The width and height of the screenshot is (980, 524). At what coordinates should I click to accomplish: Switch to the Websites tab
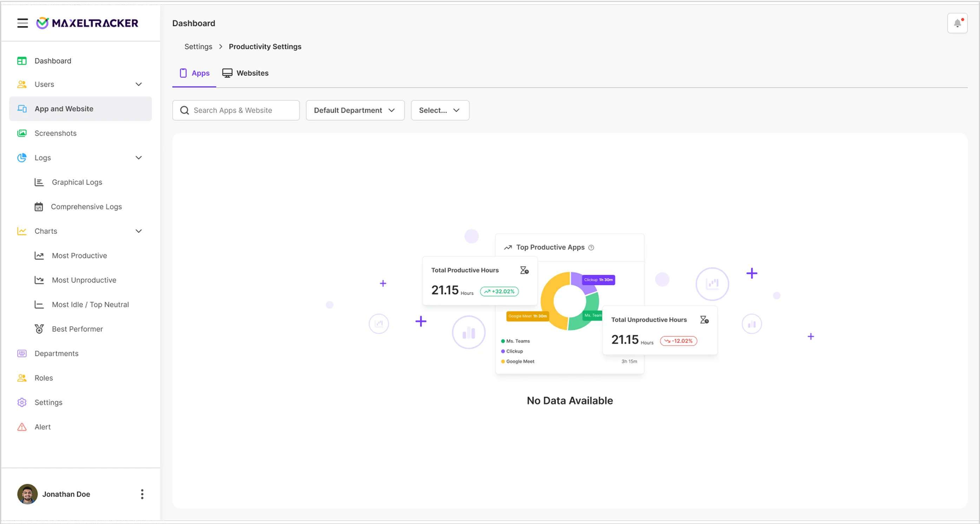[246, 73]
